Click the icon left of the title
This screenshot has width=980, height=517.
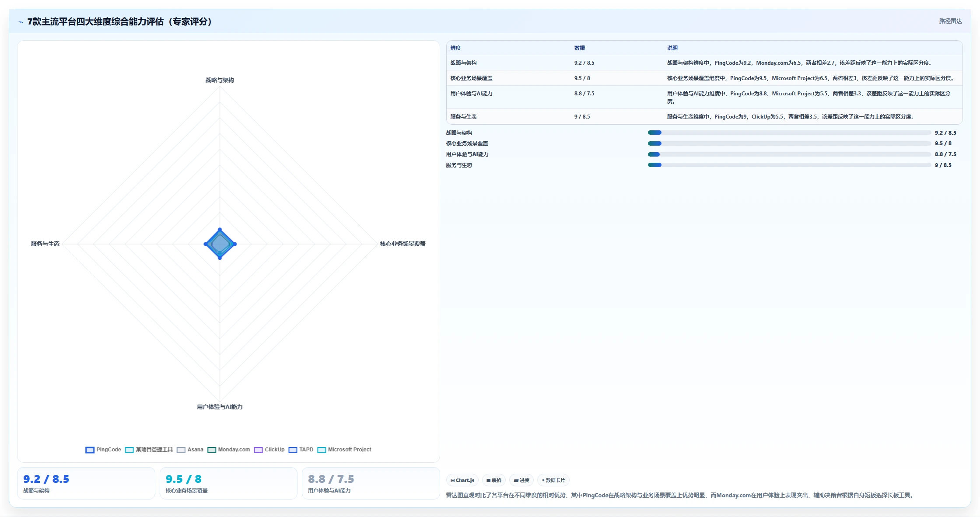(21, 22)
